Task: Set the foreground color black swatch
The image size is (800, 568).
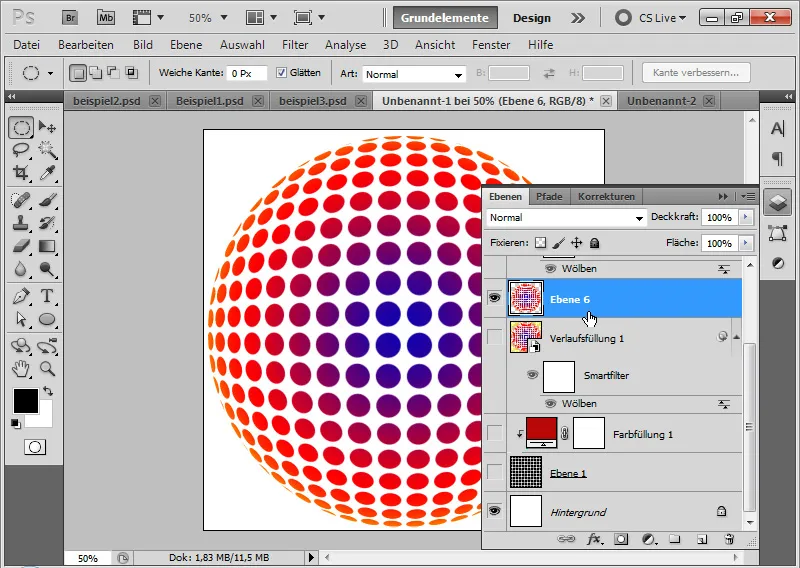Action: pos(26,401)
